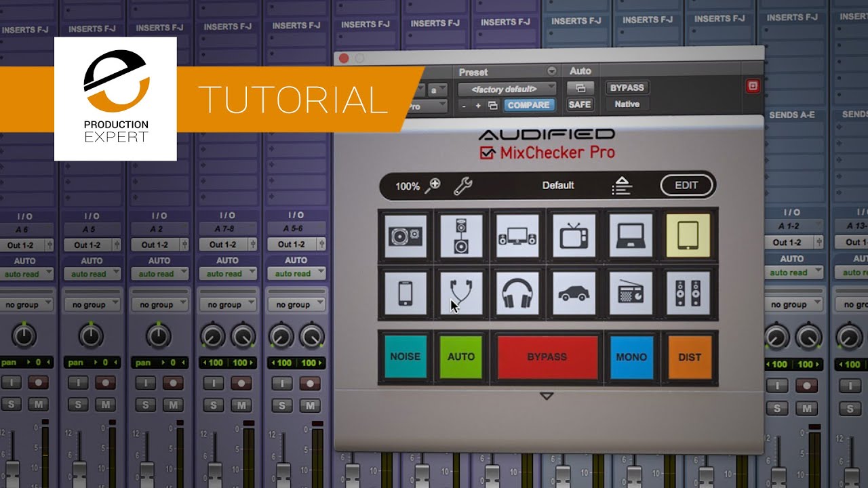Mute the A 5 track
Image resolution: width=868 pixels, height=488 pixels.
pyautogui.click(x=105, y=405)
